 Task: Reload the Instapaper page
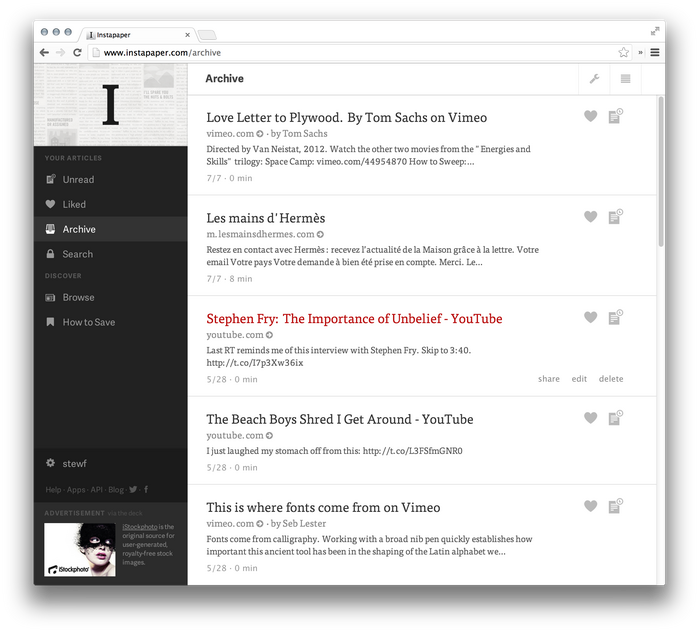click(x=77, y=53)
